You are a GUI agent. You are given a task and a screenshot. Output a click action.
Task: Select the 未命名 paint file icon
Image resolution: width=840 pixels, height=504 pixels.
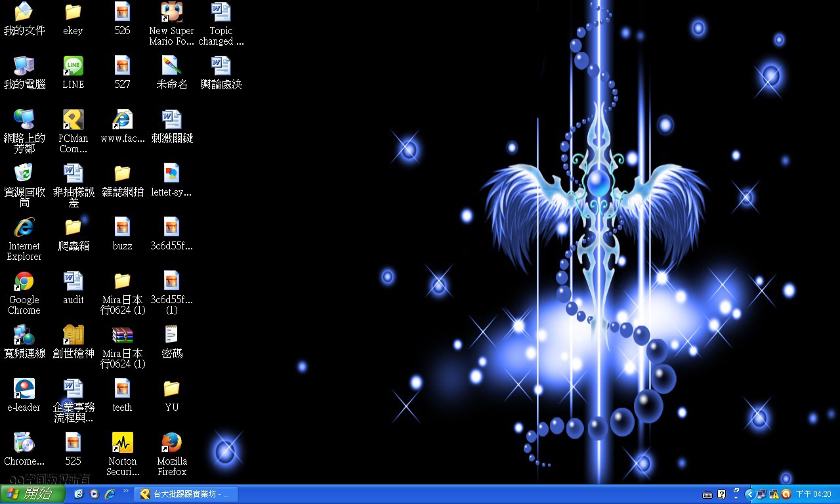click(172, 66)
